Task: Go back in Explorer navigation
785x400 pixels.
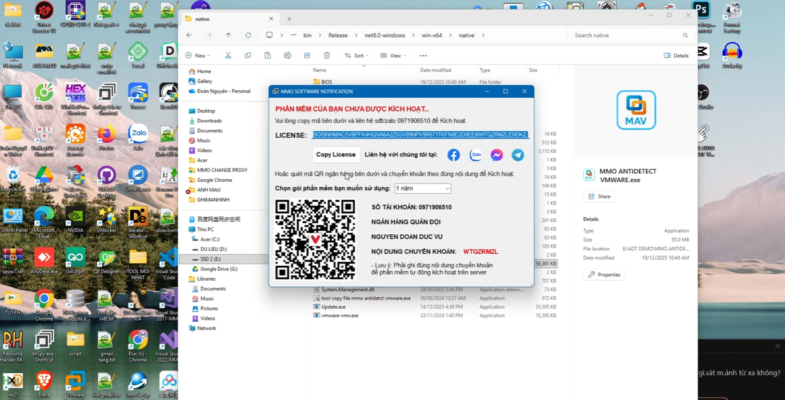Action: click(189, 35)
